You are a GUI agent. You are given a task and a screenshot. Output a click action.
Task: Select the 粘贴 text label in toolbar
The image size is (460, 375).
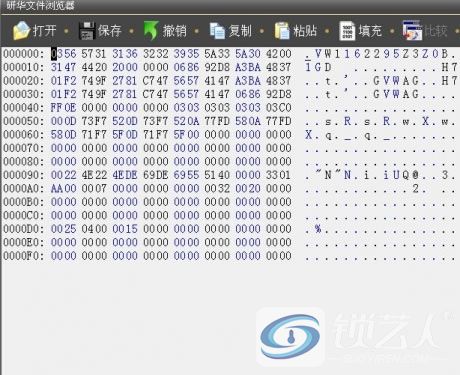(x=305, y=31)
